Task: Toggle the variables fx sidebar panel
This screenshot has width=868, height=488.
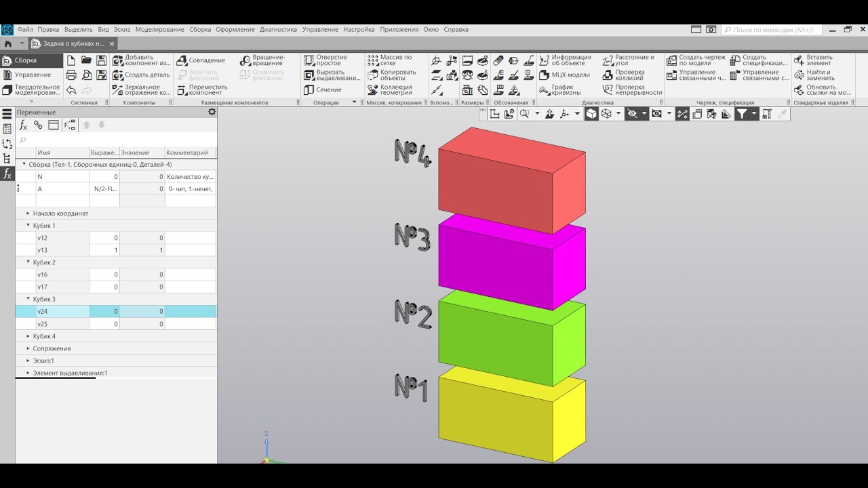Action: 7,174
